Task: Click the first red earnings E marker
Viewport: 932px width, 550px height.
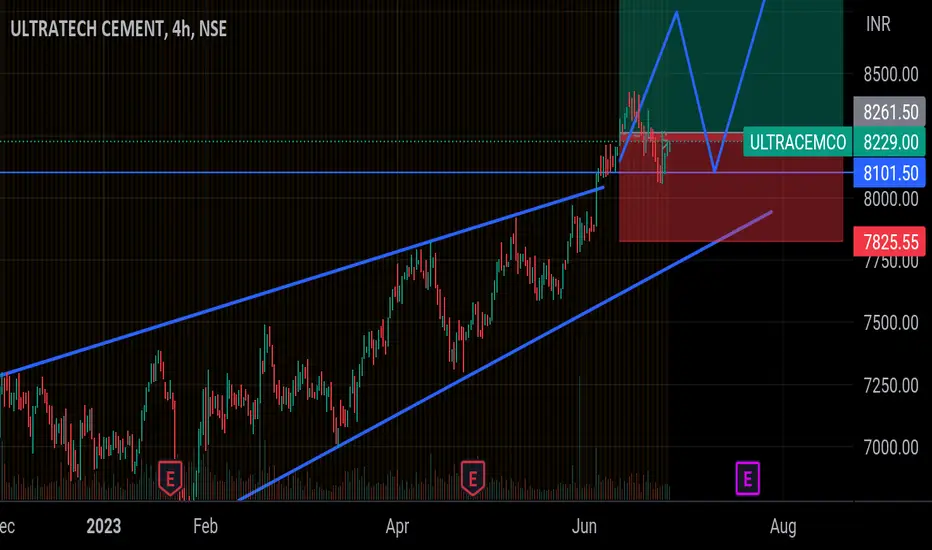Action: tap(170, 478)
